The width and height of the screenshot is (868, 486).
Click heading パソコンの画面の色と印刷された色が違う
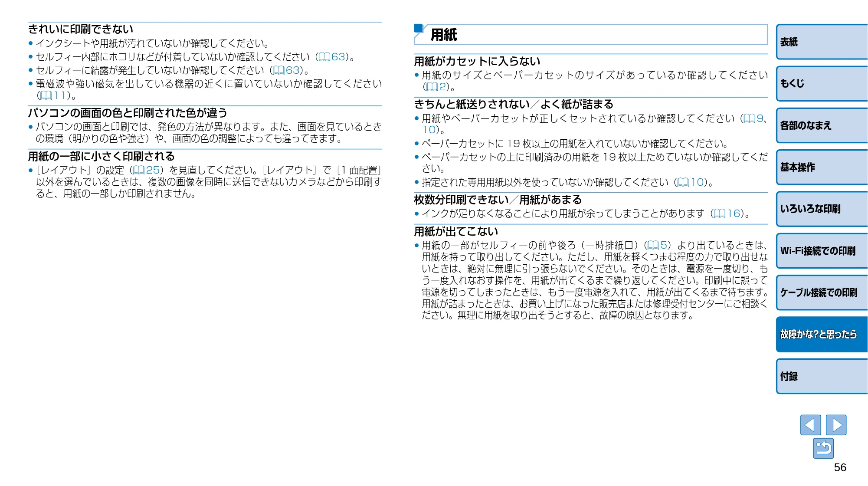pos(128,113)
